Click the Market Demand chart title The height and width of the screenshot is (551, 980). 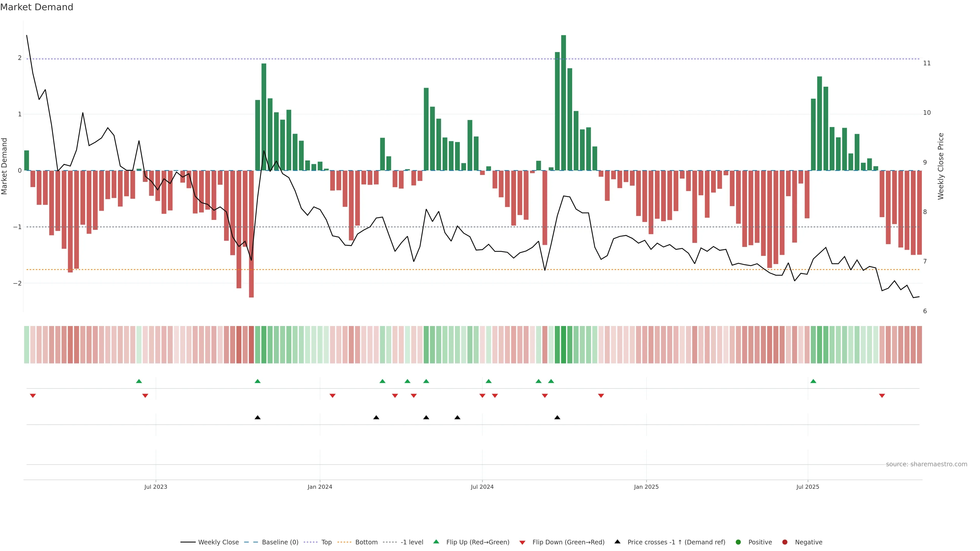tap(36, 7)
